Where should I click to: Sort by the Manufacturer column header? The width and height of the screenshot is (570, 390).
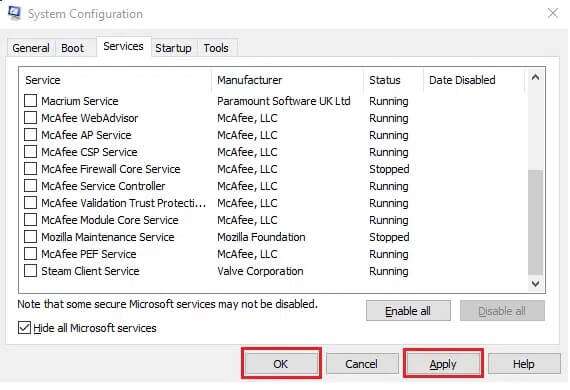[287, 80]
